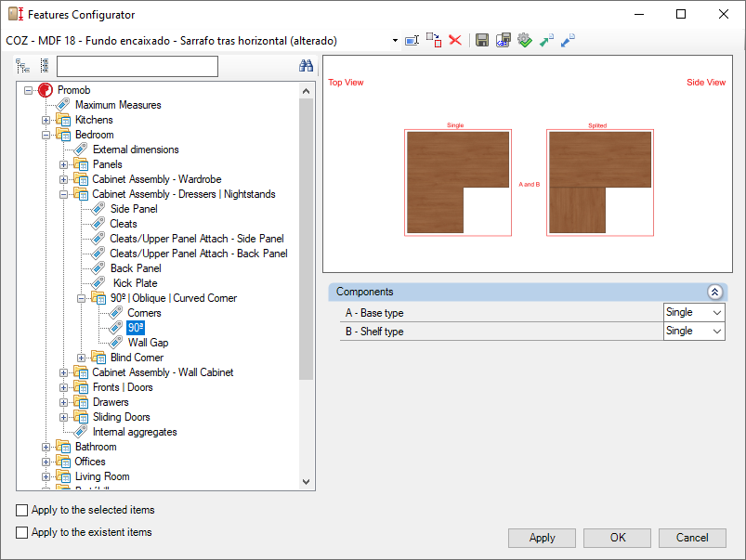
Task: Select Cabinet Assembly - Wall Cabinet item
Action: [x=163, y=372]
